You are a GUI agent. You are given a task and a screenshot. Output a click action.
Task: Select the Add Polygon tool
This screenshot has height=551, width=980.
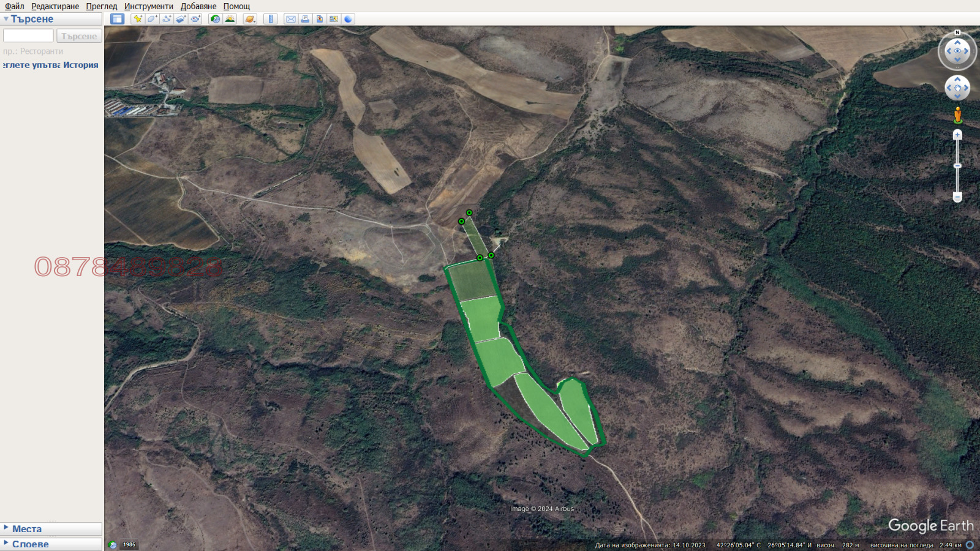152,19
